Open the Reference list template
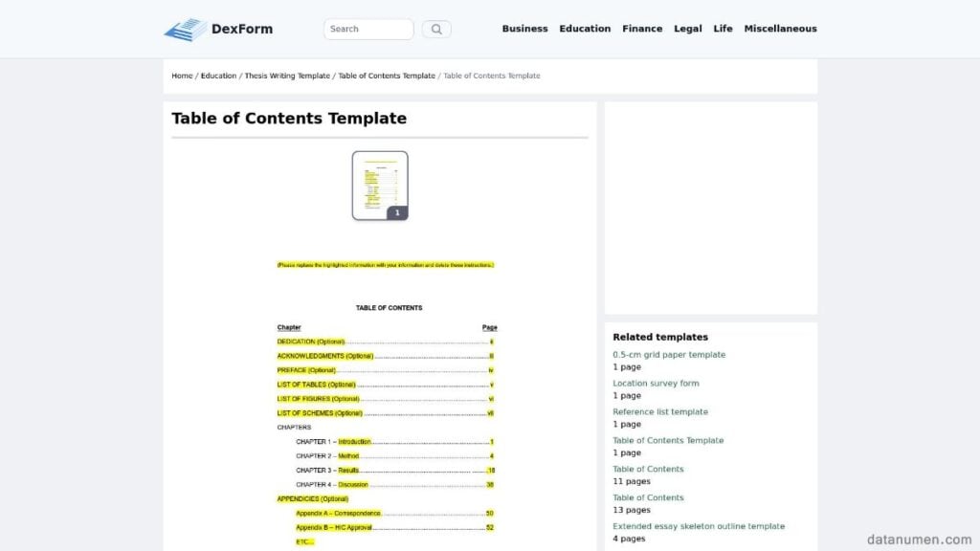This screenshot has height=551, width=980. coord(659,411)
